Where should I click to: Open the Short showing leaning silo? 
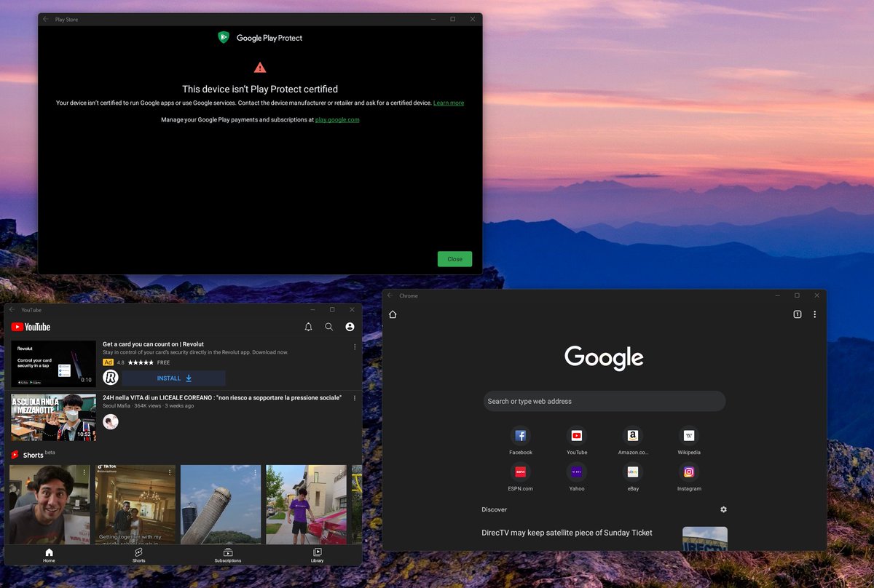point(221,504)
